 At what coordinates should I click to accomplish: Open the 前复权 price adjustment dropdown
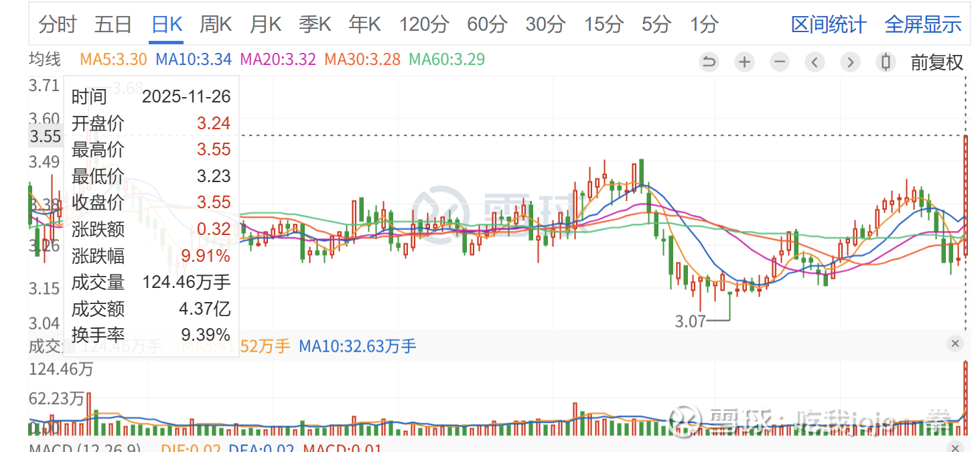[x=936, y=62]
